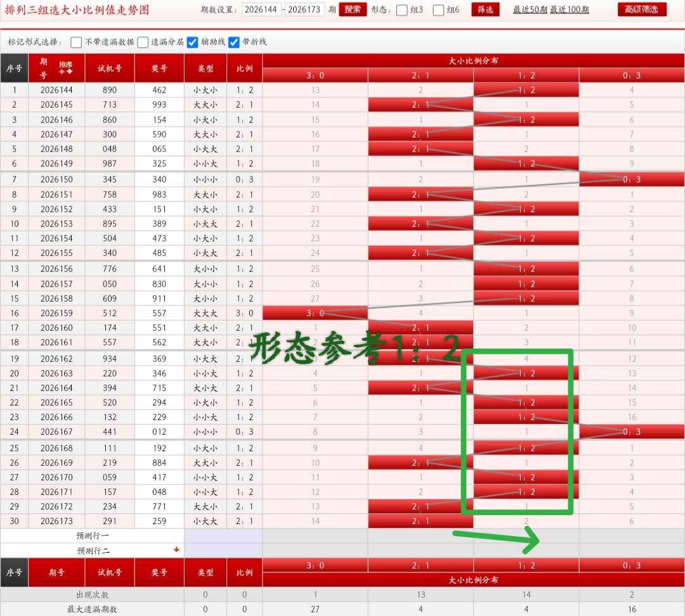Click the 出现次数 stats row label
The image size is (685, 616).
point(92,594)
